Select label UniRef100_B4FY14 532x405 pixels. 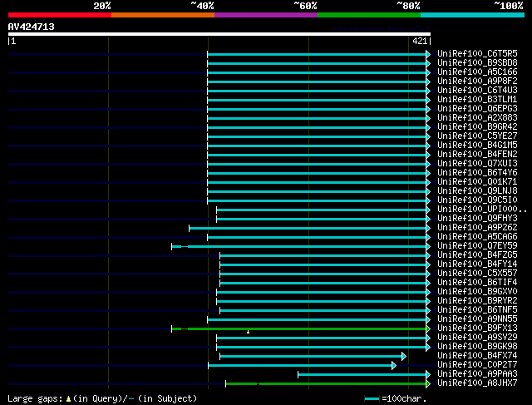477,264
